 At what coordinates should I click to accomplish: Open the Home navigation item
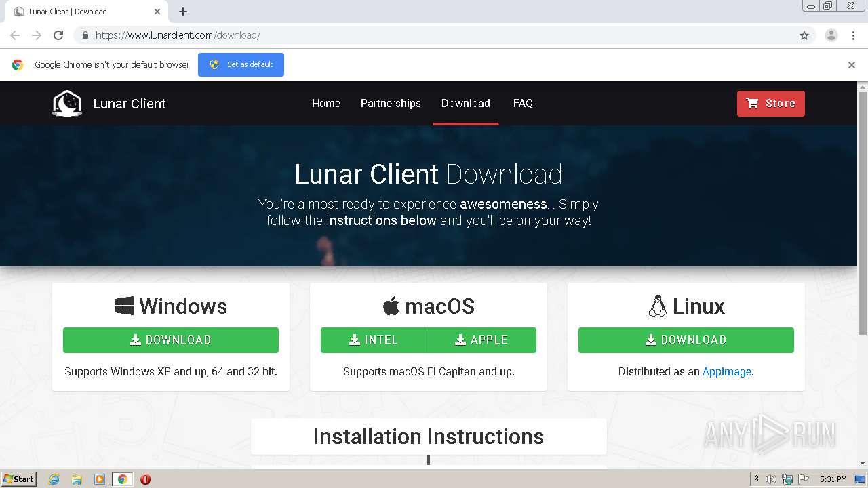click(326, 103)
